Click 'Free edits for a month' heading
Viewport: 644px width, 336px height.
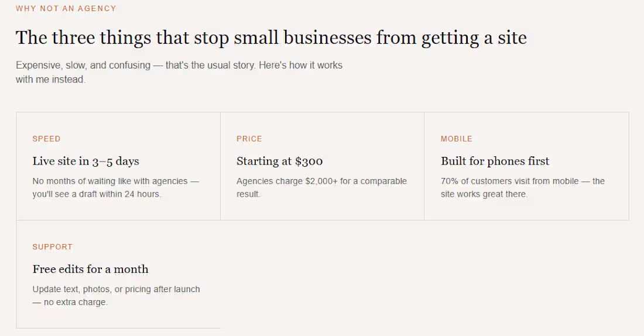(90, 269)
